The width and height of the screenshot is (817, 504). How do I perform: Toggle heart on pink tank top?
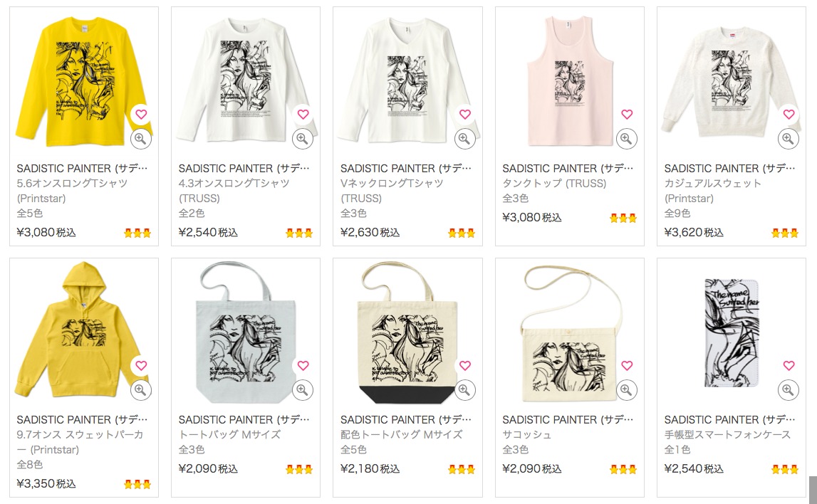[x=627, y=114]
